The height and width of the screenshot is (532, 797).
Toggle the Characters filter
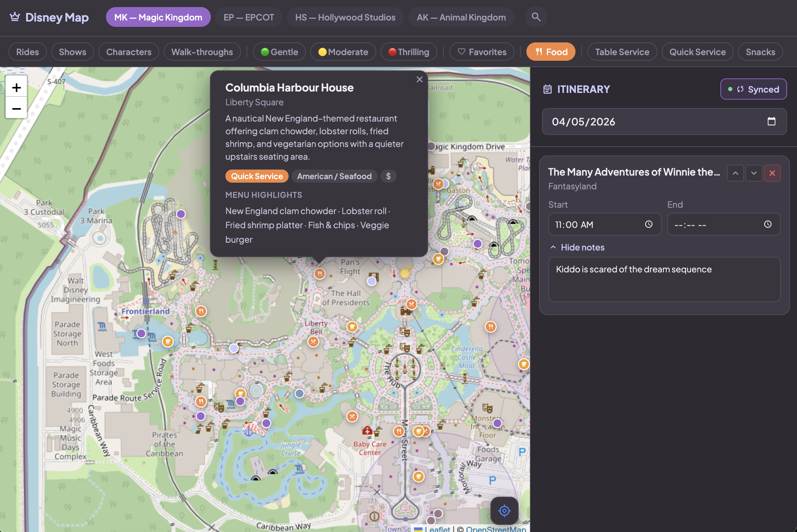tap(129, 52)
